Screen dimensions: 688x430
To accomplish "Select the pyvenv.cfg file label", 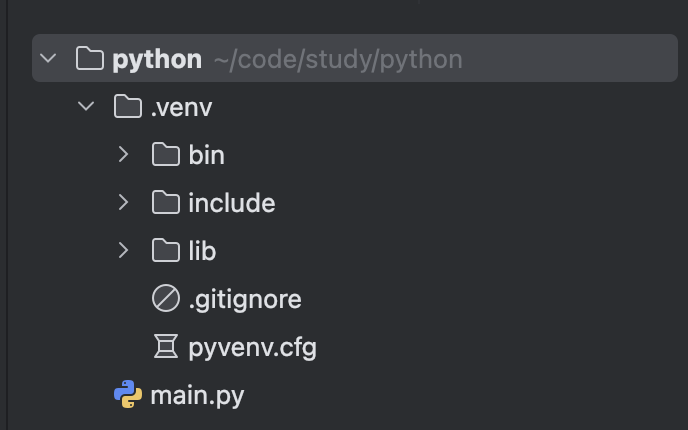I will [x=252, y=347].
